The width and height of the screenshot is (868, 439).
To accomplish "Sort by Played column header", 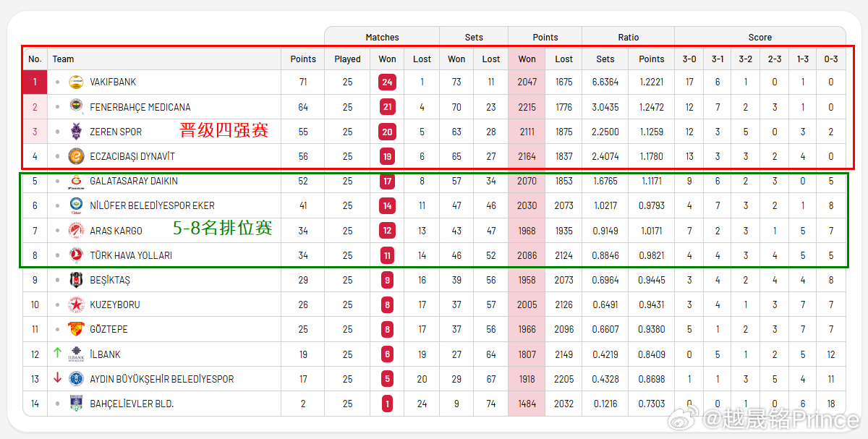I will pyautogui.click(x=347, y=59).
